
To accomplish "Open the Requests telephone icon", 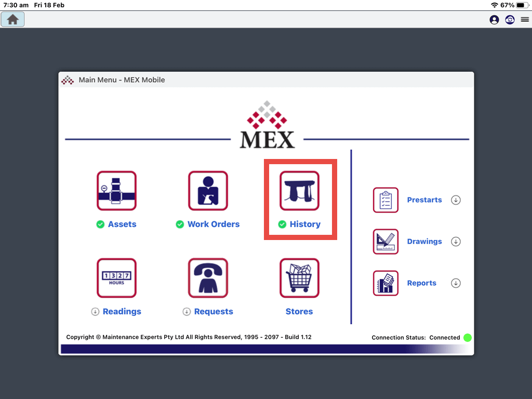I will point(208,278).
